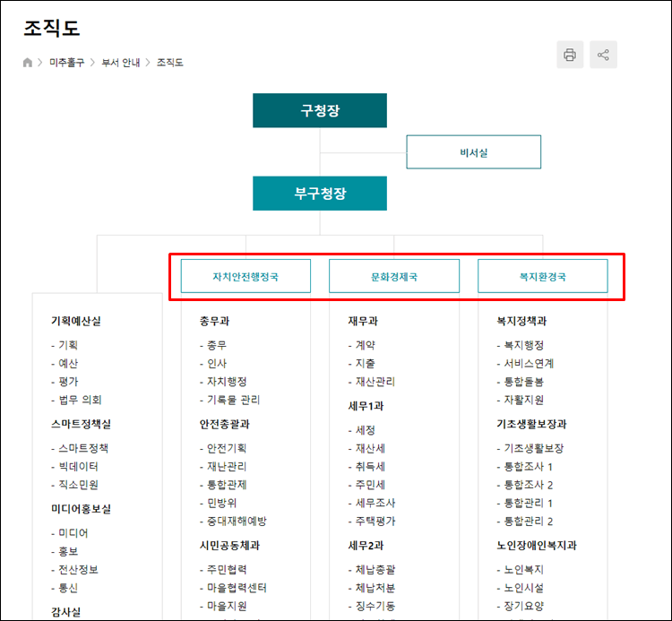Click 중대재해예방 team entry
This screenshot has height=621, width=672.
(x=237, y=522)
